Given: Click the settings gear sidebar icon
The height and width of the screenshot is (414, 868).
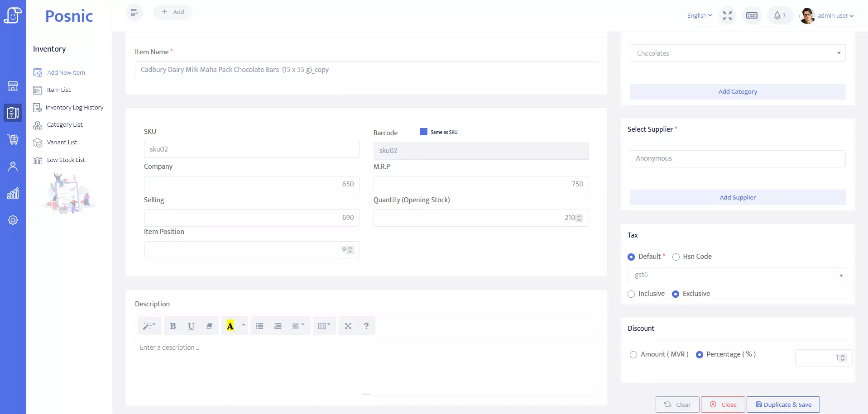Looking at the screenshot, I should point(13,220).
